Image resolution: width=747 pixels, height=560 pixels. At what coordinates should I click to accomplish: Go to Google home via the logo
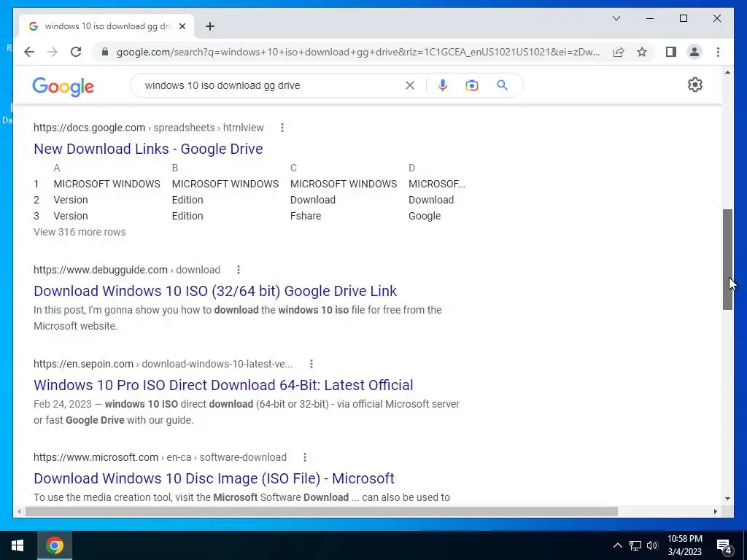coord(63,86)
